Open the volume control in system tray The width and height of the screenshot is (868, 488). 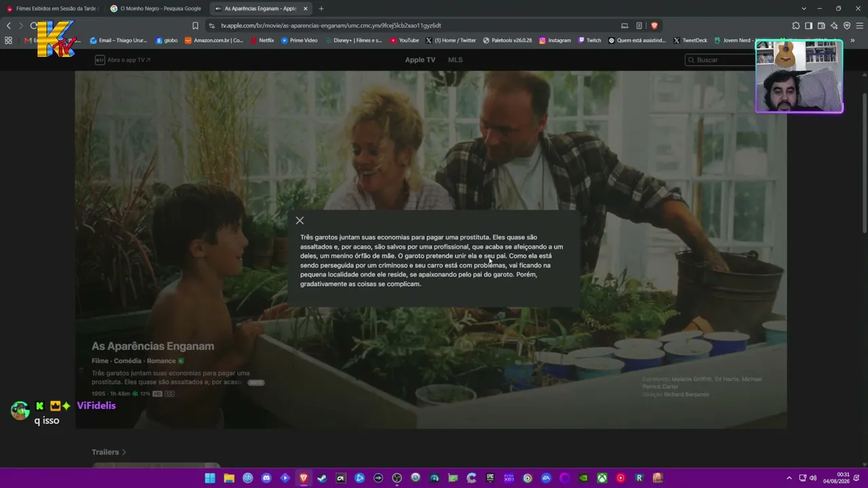[x=812, y=478]
